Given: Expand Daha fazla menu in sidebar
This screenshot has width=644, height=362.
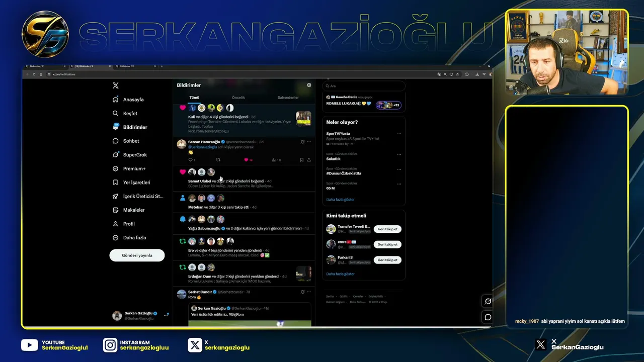Looking at the screenshot, I should click(130, 237).
